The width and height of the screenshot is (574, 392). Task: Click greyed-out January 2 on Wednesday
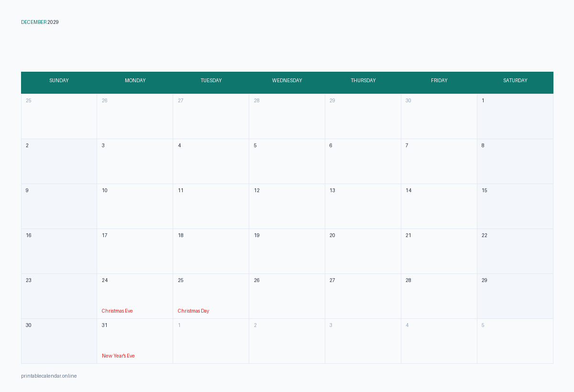pos(287,341)
